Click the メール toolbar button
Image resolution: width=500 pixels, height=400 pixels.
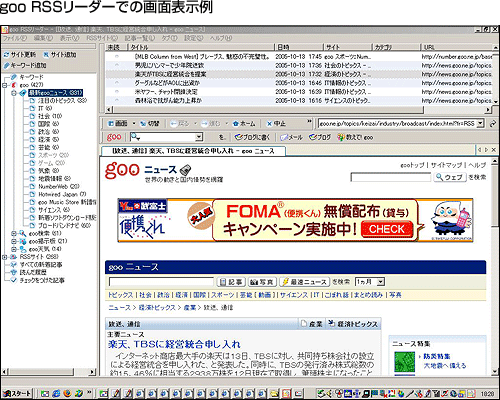click(x=292, y=137)
